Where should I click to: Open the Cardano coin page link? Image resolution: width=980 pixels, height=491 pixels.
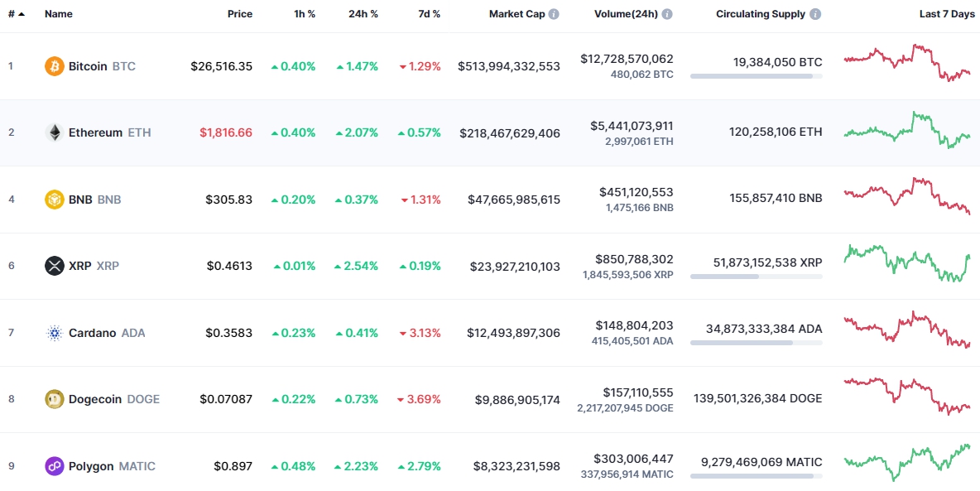tap(107, 333)
